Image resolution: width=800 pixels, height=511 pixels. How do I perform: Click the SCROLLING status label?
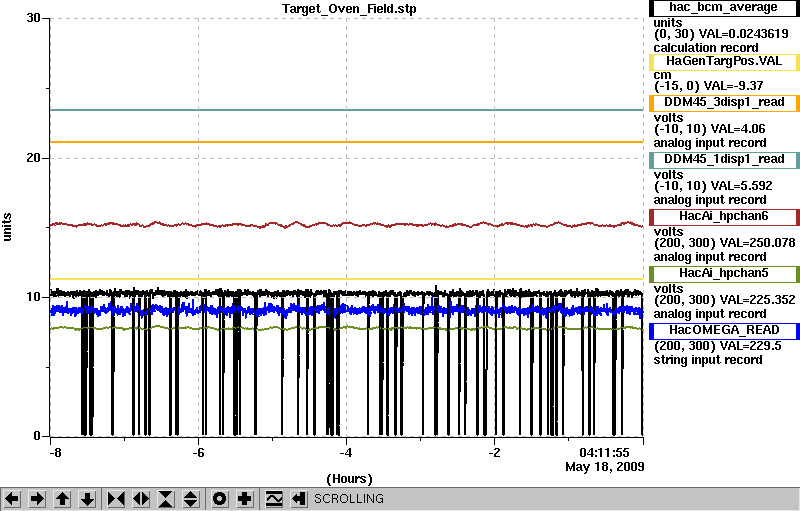348,498
